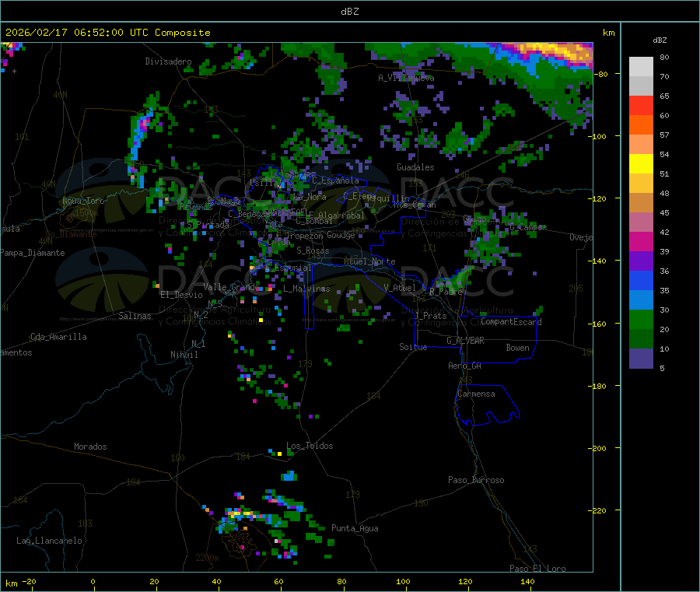Click the 'Cda_Amarilla' label
The height and width of the screenshot is (592, 700).
[x=58, y=337]
